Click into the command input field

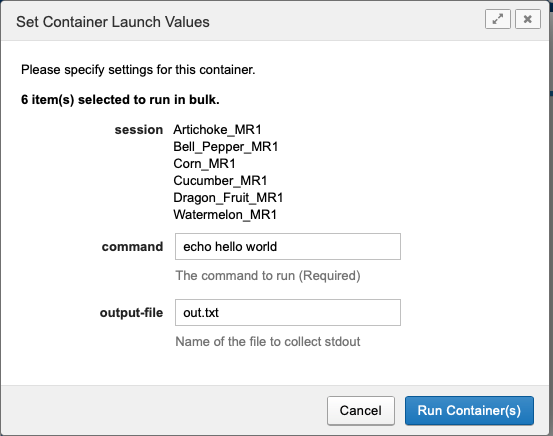coord(288,247)
